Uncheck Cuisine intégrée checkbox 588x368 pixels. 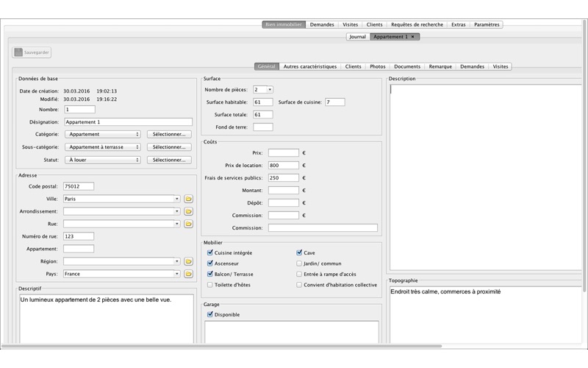point(210,252)
